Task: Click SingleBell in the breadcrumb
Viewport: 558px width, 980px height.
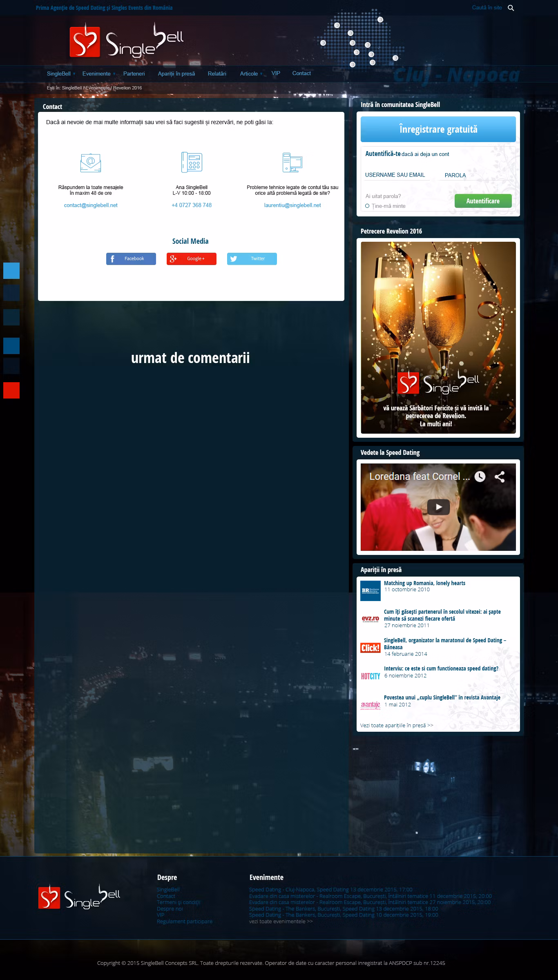Action: pyautogui.click(x=72, y=88)
